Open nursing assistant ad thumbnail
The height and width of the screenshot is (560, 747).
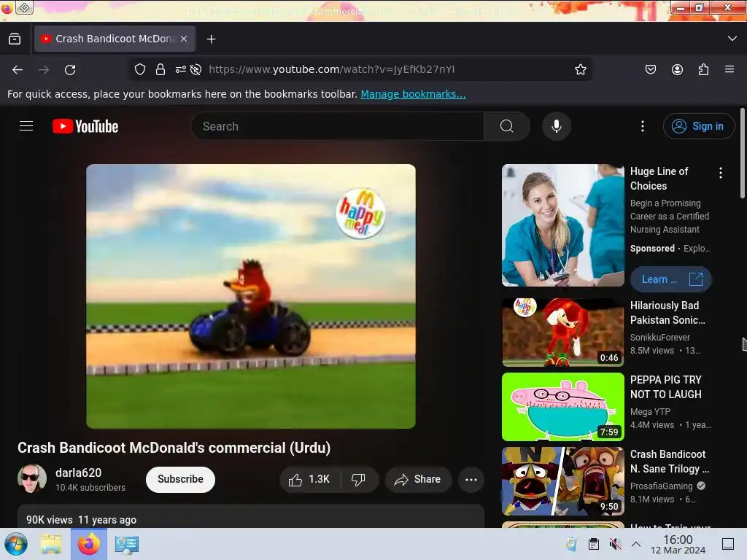[562, 225]
